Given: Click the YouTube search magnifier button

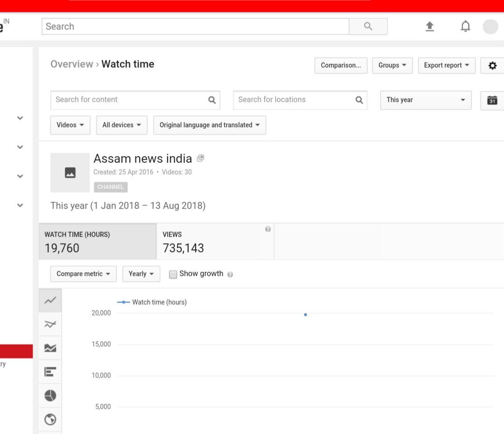Looking at the screenshot, I should click(368, 26).
